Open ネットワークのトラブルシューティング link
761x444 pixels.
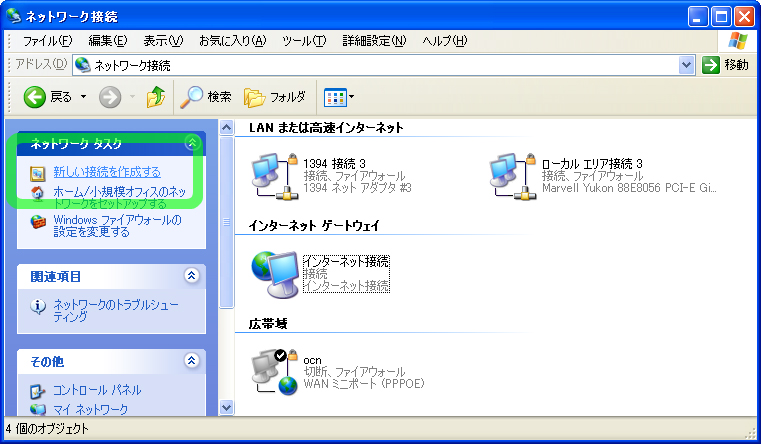pyautogui.click(x=116, y=311)
